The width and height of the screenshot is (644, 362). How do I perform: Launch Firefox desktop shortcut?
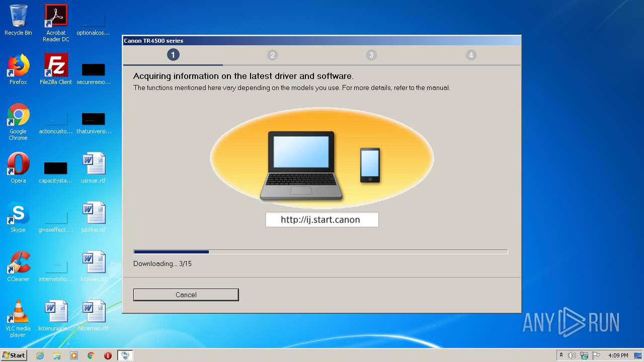click(x=18, y=69)
